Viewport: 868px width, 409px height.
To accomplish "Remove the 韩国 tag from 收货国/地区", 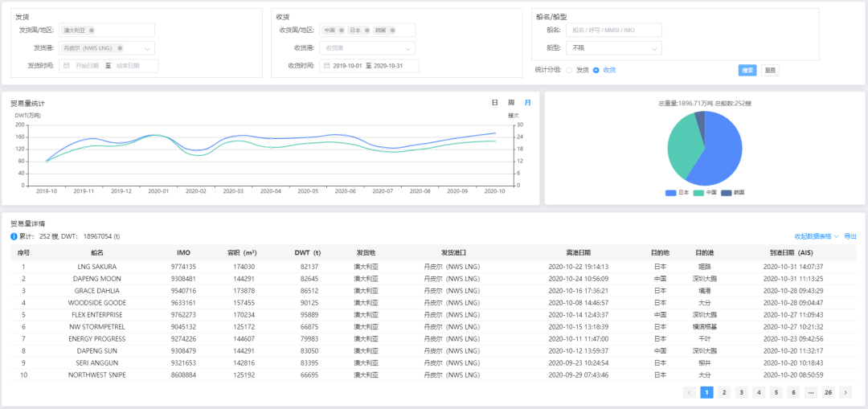I will pyautogui.click(x=393, y=30).
